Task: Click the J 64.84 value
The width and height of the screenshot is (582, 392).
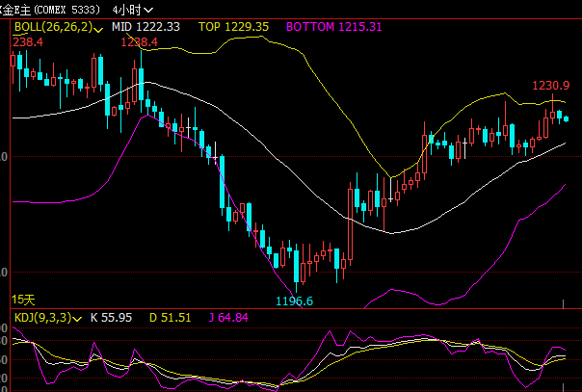Action: tap(228, 318)
